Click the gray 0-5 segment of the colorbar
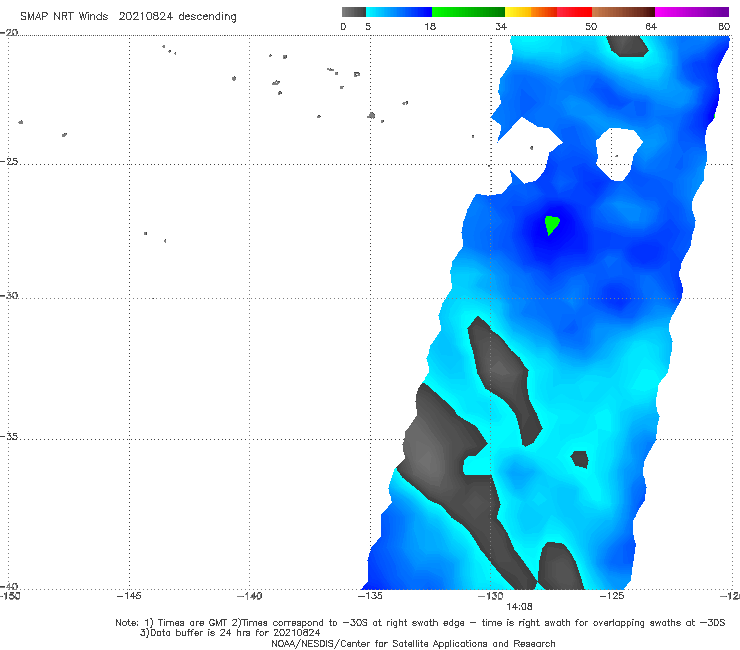 [x=353, y=12]
